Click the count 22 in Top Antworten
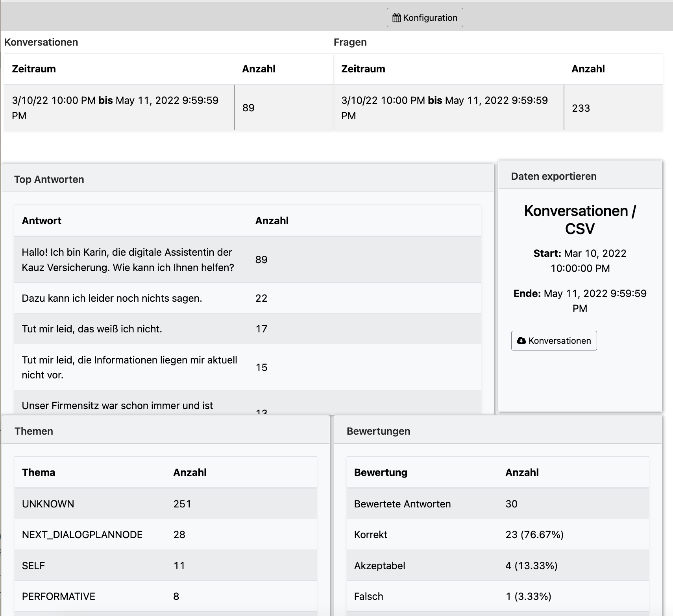Viewport: 673px width, 616px height. click(x=261, y=298)
